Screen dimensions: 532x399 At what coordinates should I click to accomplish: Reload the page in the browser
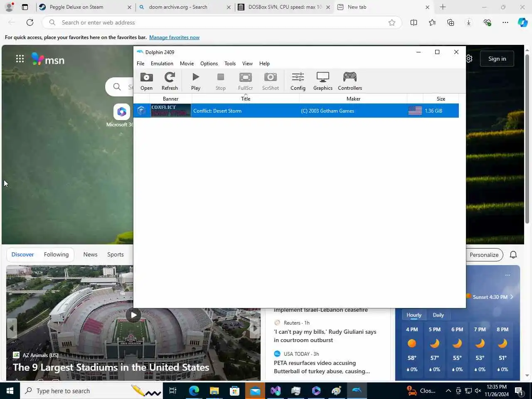point(30,22)
